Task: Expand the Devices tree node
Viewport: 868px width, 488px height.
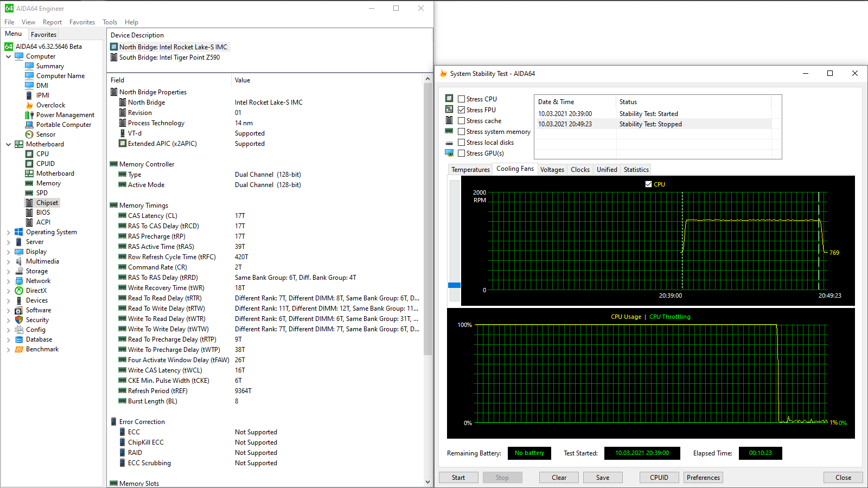Action: click(9, 300)
